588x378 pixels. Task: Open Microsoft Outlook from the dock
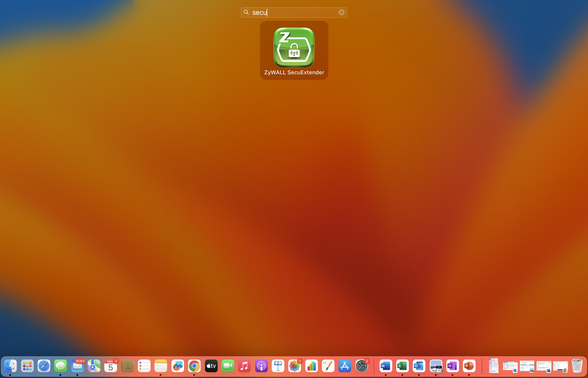tap(419, 366)
